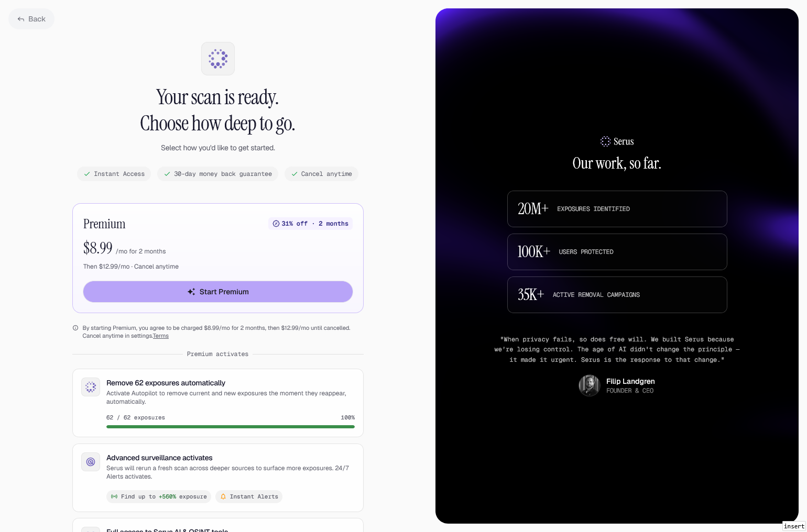Viewport: 807px width, 532px height.
Task: Click the 35K+ Active Removal Campaigns card
Action: tap(617, 295)
